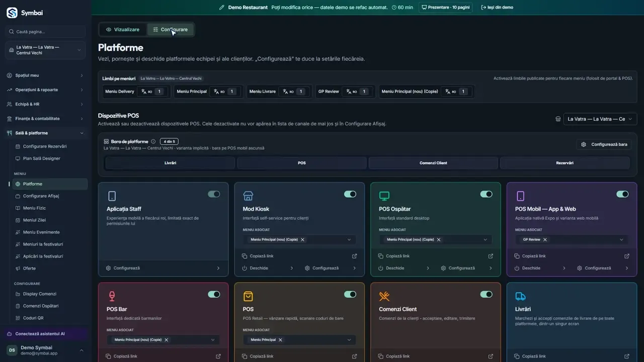Click the POS shopping bag icon
The height and width of the screenshot is (362, 644).
(x=248, y=296)
